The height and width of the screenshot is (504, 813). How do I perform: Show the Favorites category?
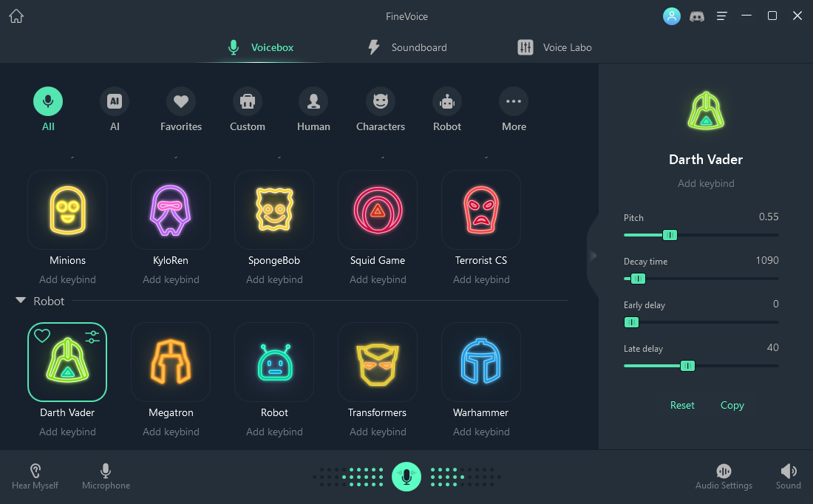[181, 109]
